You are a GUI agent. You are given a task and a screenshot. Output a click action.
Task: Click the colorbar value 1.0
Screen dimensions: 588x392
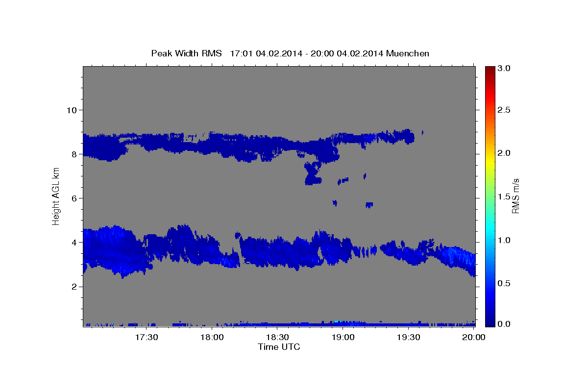tap(505, 240)
